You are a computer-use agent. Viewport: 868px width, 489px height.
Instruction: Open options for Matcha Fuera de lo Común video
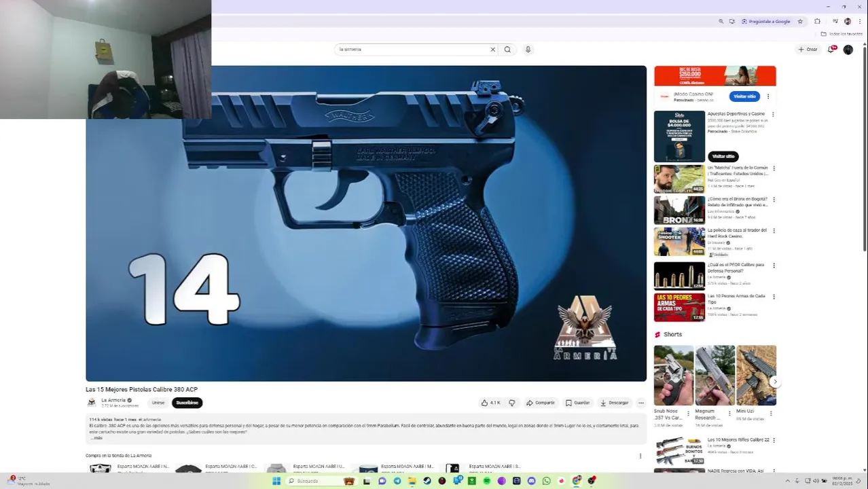(774, 168)
